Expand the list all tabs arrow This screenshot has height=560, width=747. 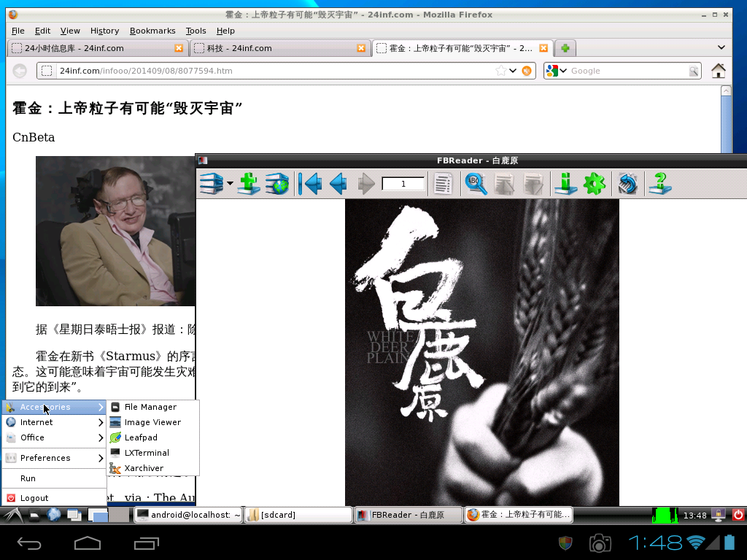coord(721,47)
